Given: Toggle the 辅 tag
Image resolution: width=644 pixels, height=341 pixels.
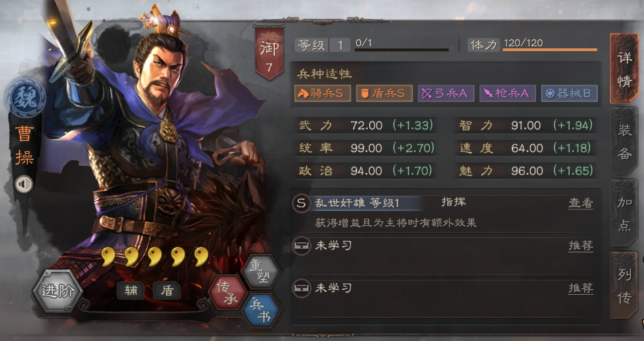Looking at the screenshot, I should (x=130, y=291).
